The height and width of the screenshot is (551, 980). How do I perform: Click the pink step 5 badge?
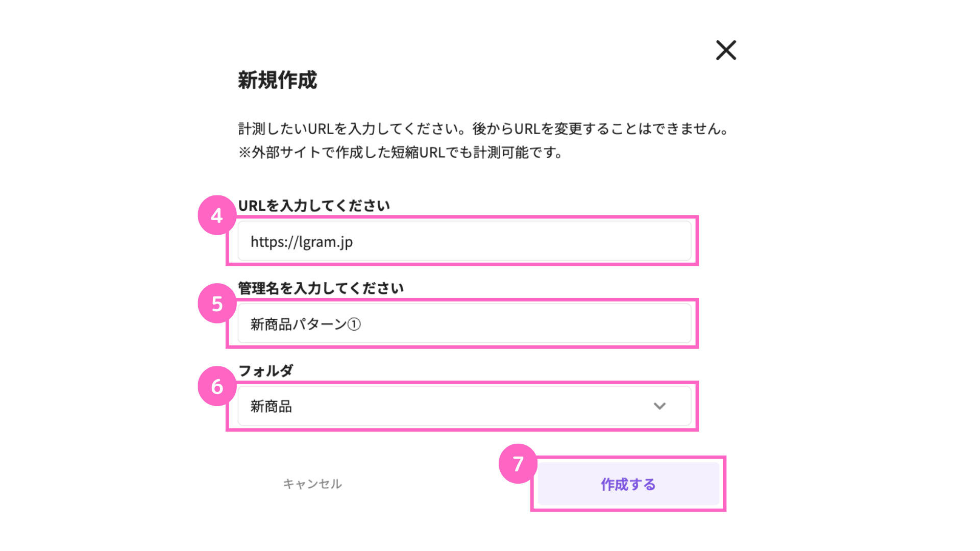tap(217, 304)
